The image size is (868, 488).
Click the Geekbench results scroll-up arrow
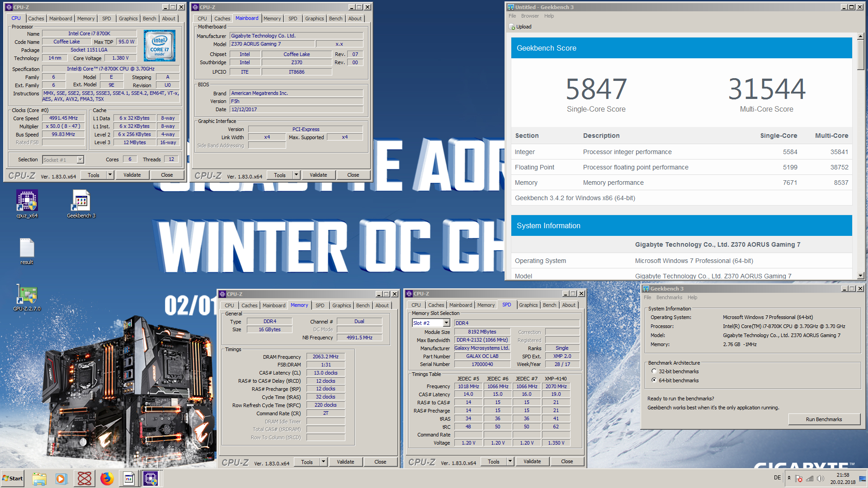click(860, 36)
